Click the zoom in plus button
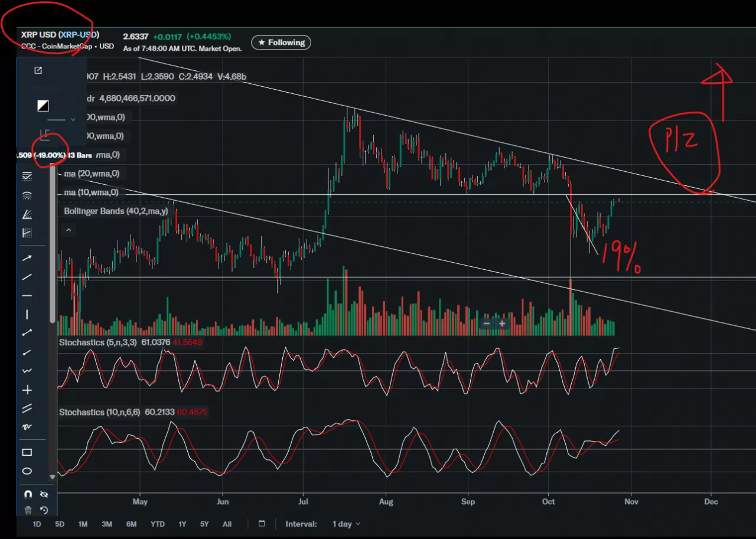This screenshot has width=756, height=539. [502, 323]
